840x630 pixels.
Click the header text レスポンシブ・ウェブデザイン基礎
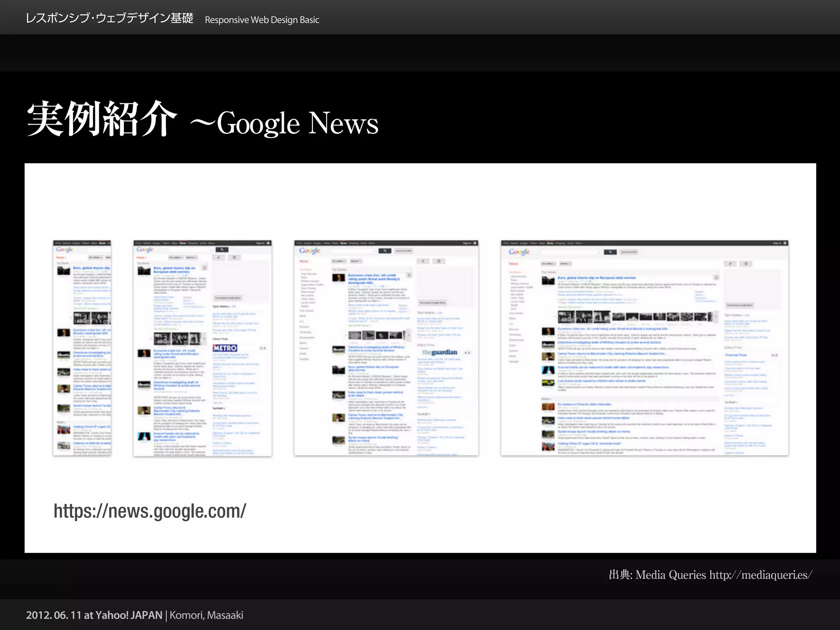coord(110,18)
